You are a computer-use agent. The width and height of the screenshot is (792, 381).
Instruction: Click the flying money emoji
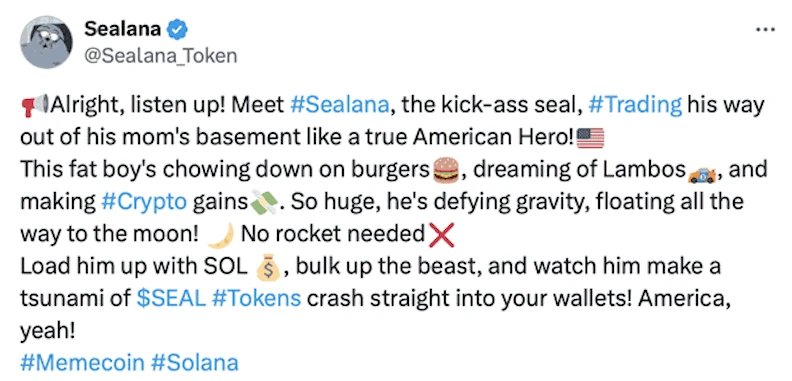(x=264, y=203)
